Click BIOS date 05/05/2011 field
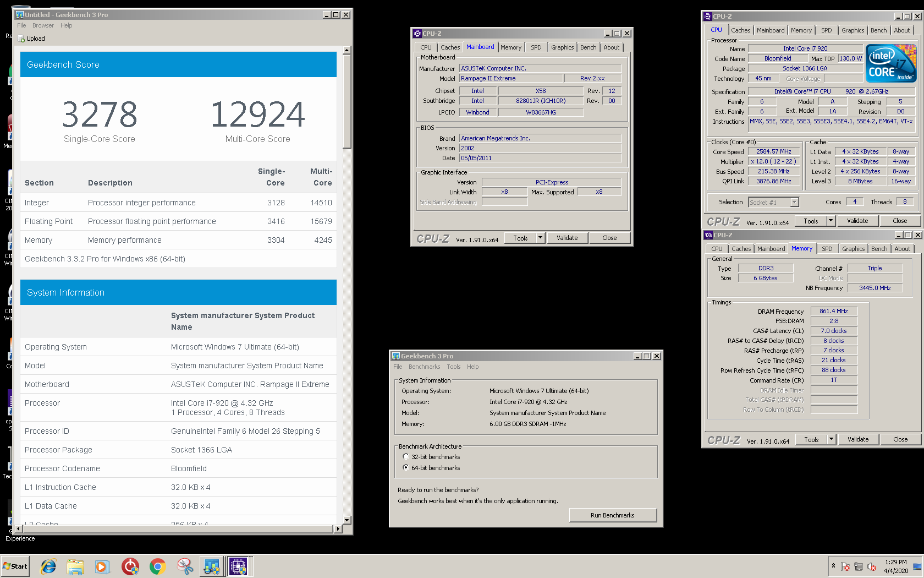This screenshot has width=924, height=578. (x=541, y=158)
